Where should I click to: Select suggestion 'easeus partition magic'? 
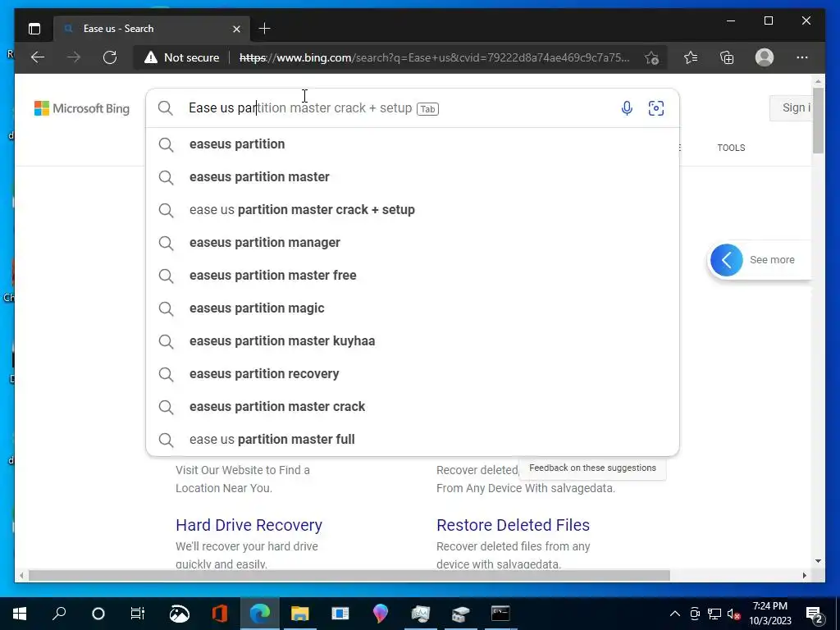[x=413, y=308]
